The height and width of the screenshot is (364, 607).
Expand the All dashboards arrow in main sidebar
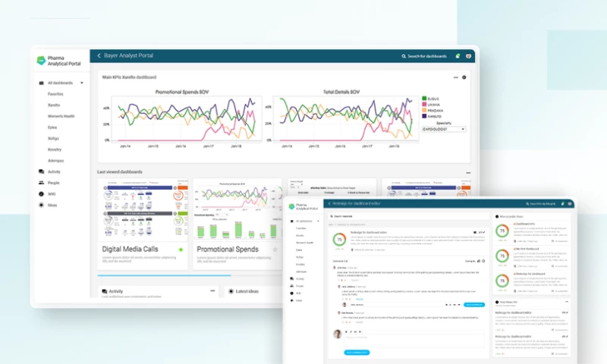82,83
